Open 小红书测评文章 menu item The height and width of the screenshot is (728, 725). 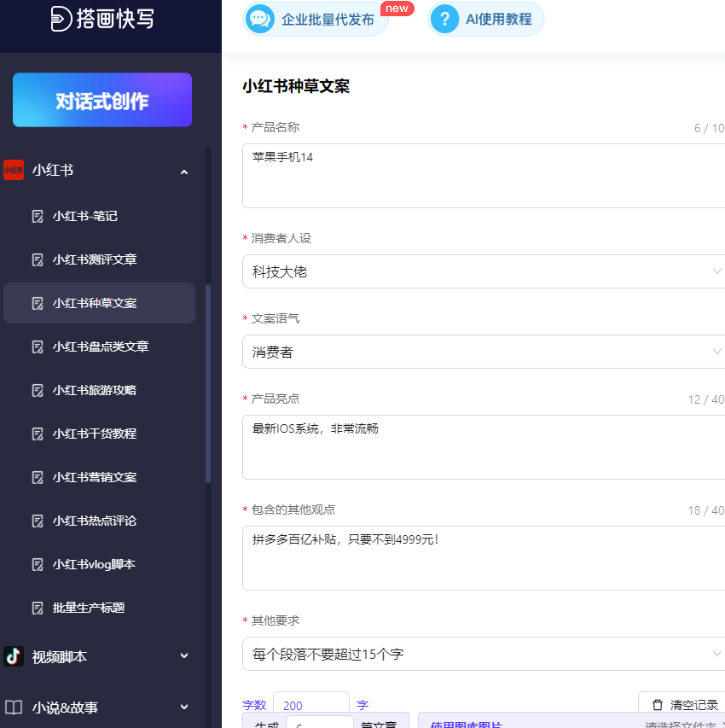(99, 259)
